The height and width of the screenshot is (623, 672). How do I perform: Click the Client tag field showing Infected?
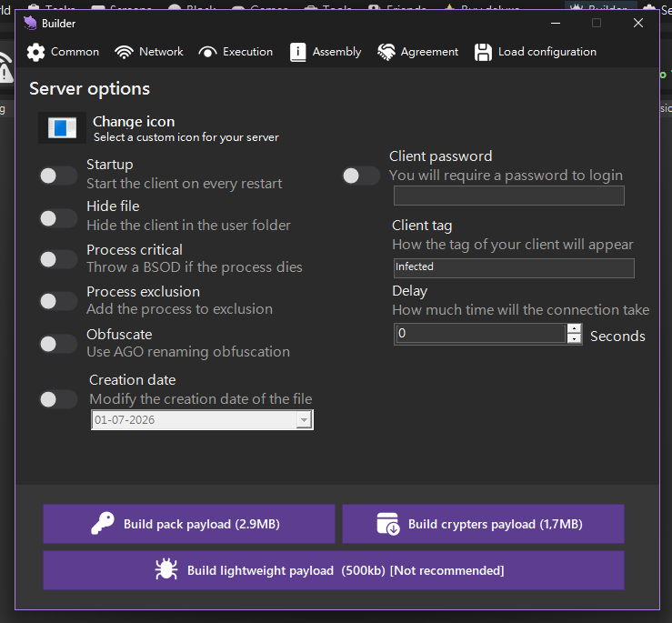coord(514,268)
